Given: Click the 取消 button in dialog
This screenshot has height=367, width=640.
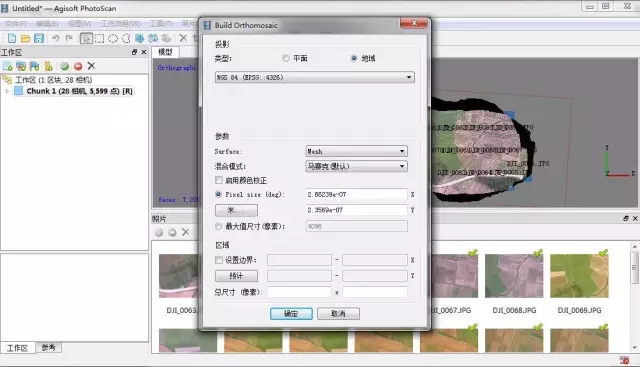Looking at the screenshot, I should tap(338, 314).
